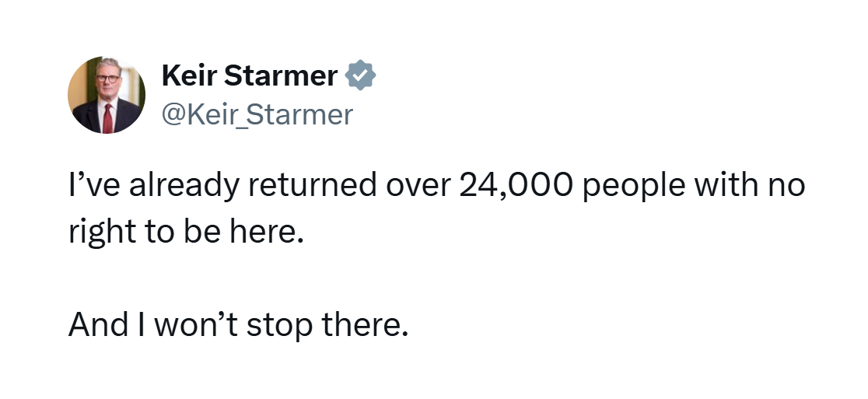Open the Keir Starmer display name link
This screenshot has width=868, height=399.
pyautogui.click(x=250, y=75)
